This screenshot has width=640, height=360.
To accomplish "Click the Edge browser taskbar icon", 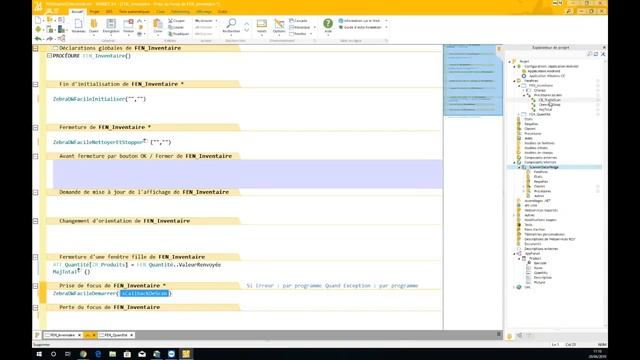I will [x=98, y=354].
